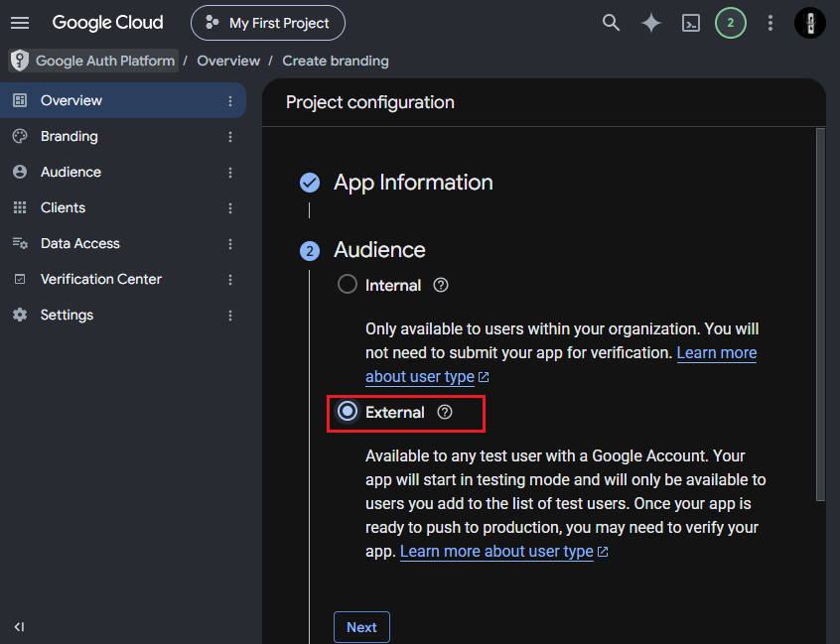Select Settings in the sidebar
The height and width of the screenshot is (644, 840).
[x=123, y=315]
